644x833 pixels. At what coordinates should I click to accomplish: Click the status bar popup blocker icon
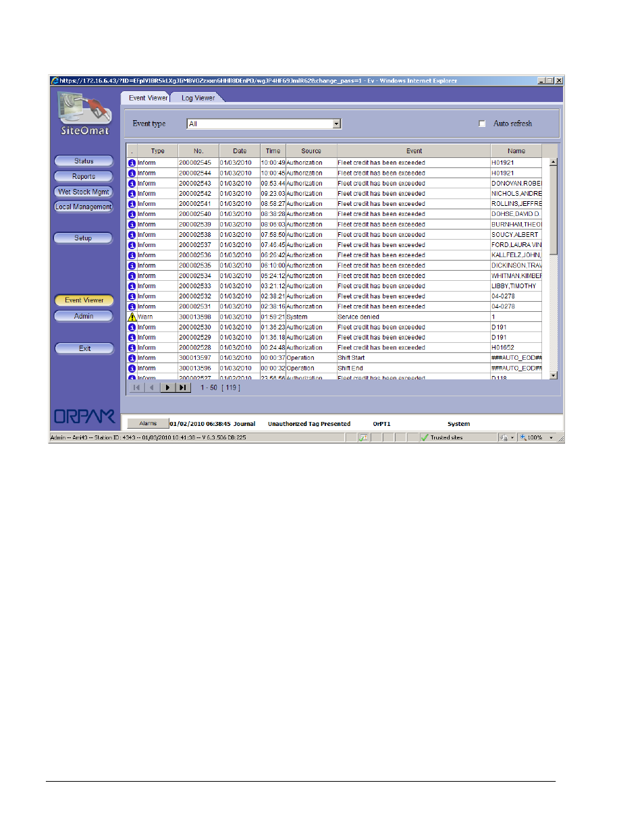click(x=363, y=437)
